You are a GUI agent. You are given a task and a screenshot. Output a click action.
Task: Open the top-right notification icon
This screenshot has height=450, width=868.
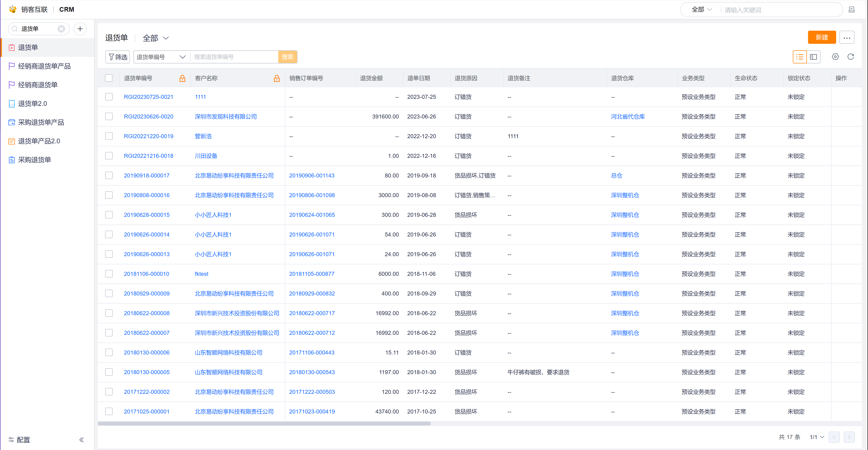tap(852, 9)
